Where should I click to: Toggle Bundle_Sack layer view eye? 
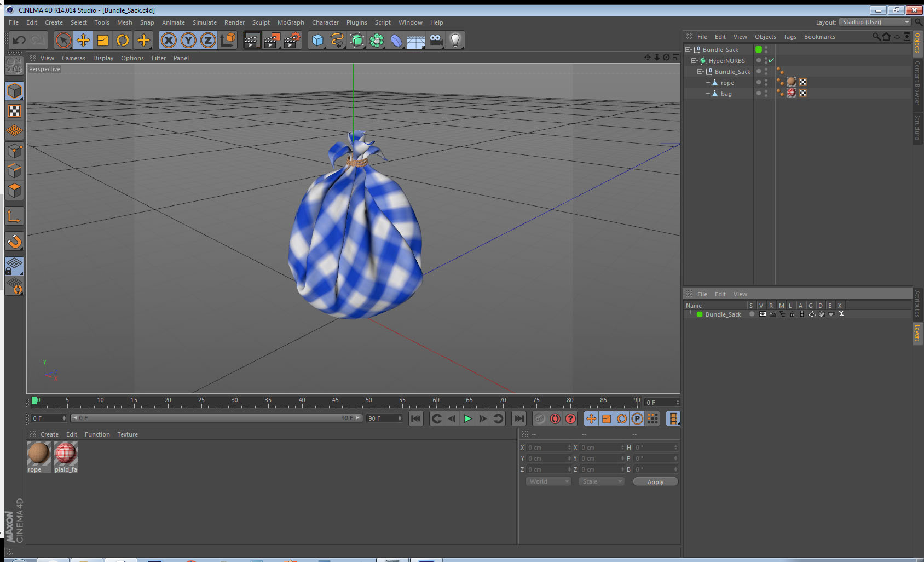click(x=763, y=314)
